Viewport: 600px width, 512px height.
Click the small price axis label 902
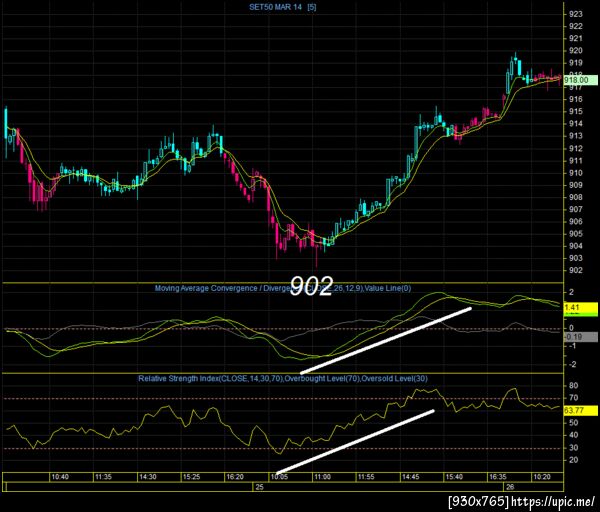pos(576,271)
